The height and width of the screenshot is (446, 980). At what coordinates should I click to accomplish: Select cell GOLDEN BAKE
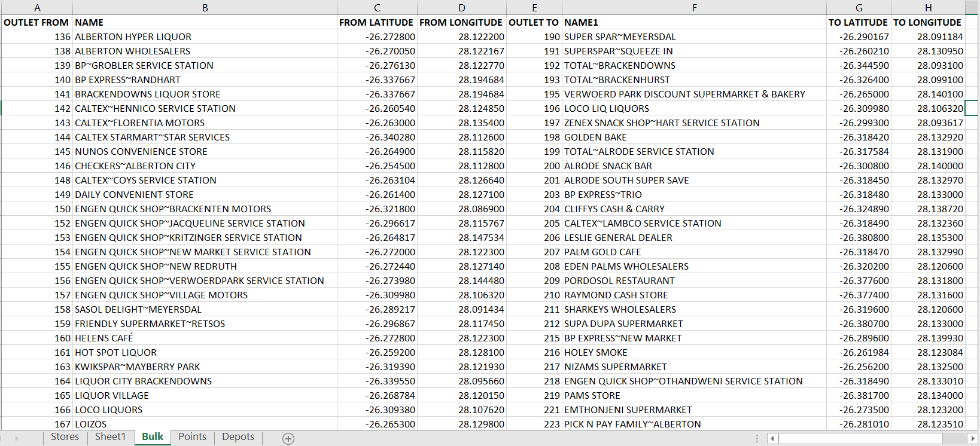tap(694, 137)
